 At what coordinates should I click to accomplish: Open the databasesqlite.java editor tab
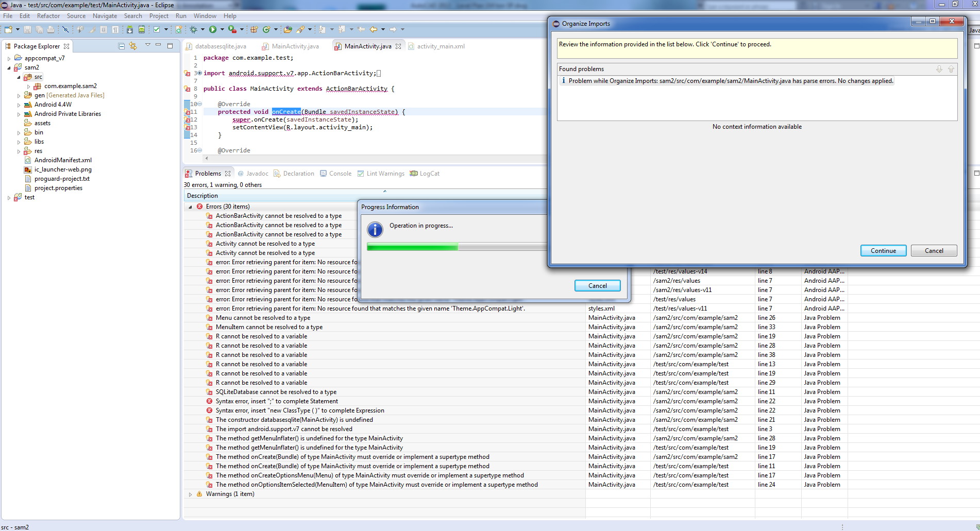(x=216, y=46)
